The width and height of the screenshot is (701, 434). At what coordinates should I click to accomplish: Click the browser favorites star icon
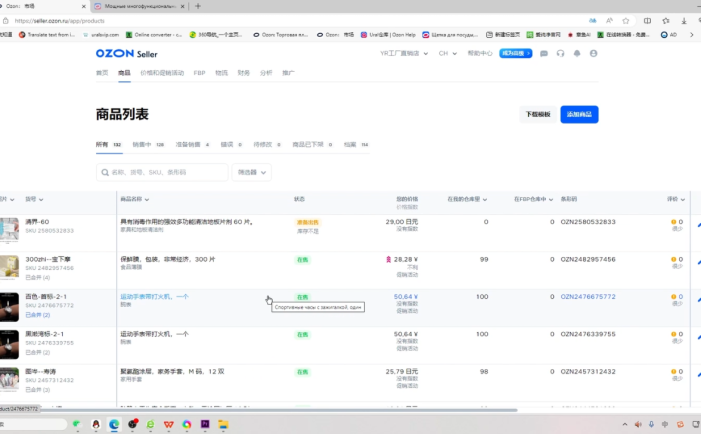tap(626, 21)
